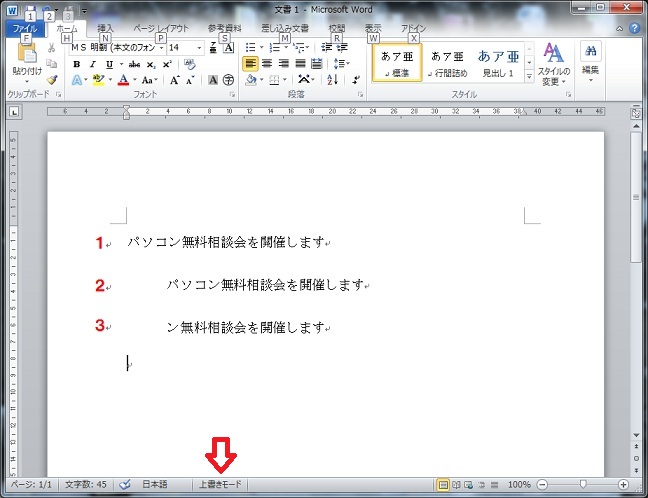Open the font name combo box
This screenshot has width=648, height=498.
(118, 48)
